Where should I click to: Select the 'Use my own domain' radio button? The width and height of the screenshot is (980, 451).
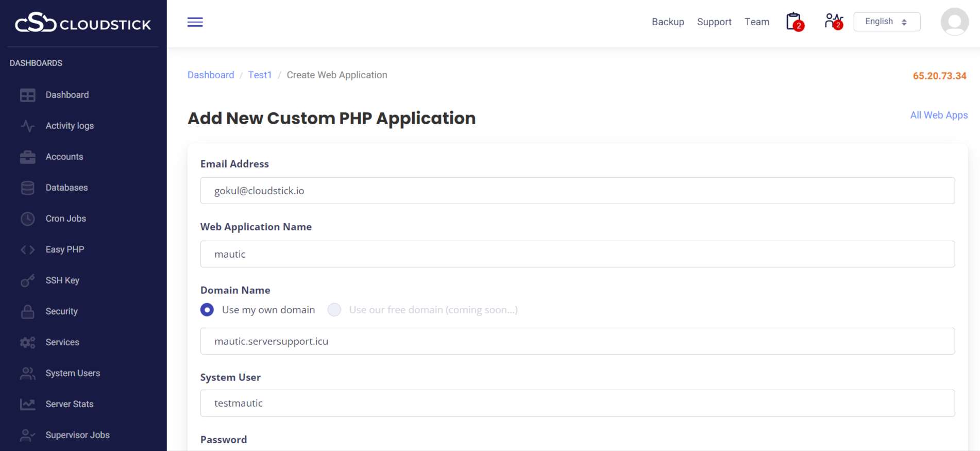pyautogui.click(x=207, y=310)
